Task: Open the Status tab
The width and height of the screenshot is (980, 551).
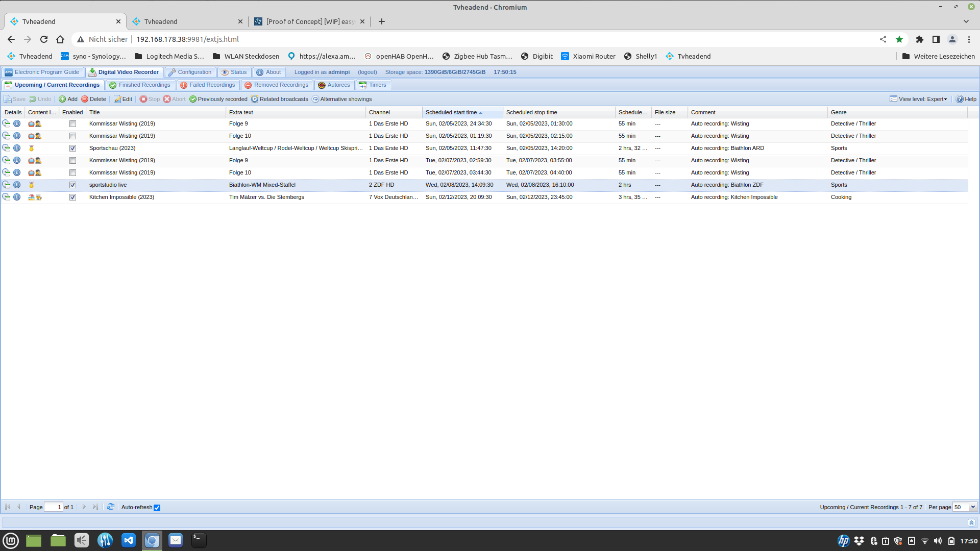Action: (234, 72)
